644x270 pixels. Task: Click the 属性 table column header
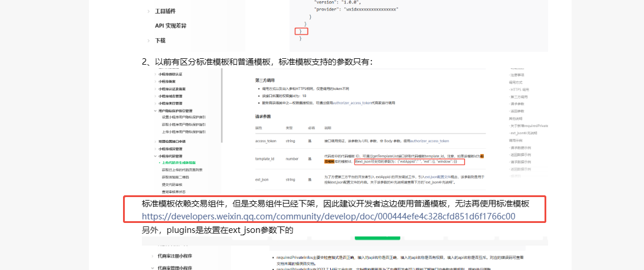pos(259,128)
